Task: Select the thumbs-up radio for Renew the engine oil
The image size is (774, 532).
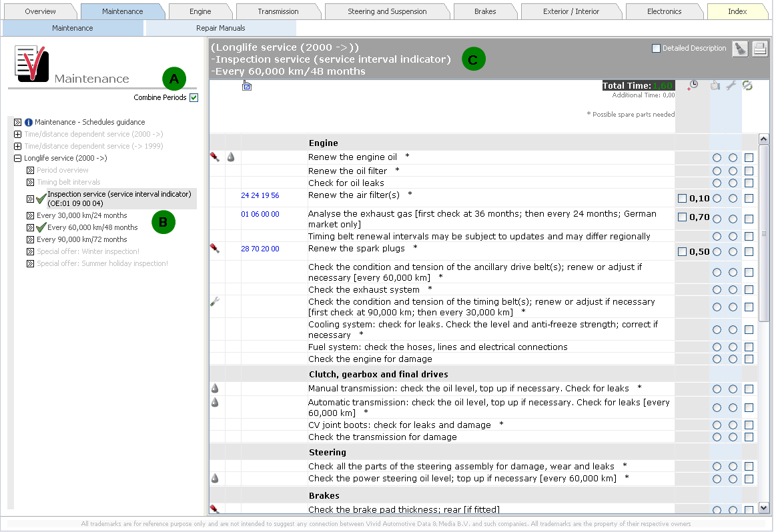Action: coord(717,158)
